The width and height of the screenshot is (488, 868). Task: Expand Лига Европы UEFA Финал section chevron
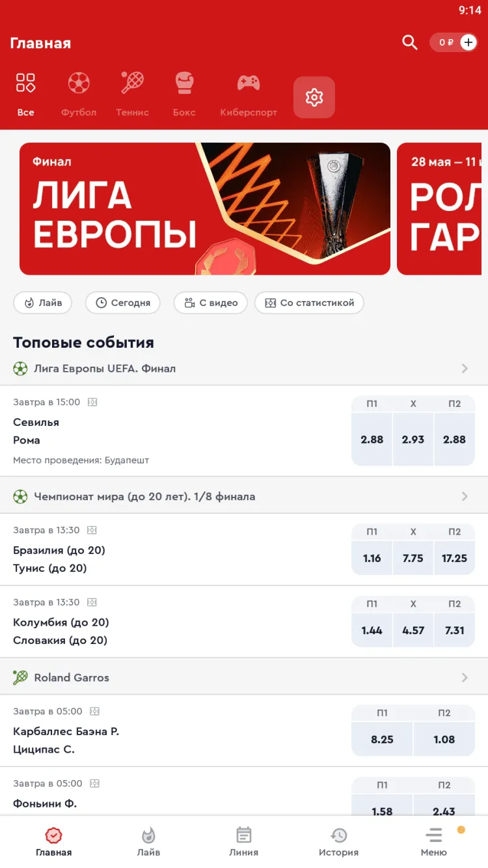tap(465, 369)
